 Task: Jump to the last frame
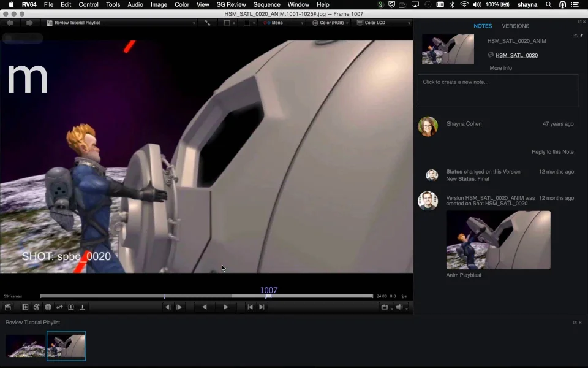tap(262, 307)
